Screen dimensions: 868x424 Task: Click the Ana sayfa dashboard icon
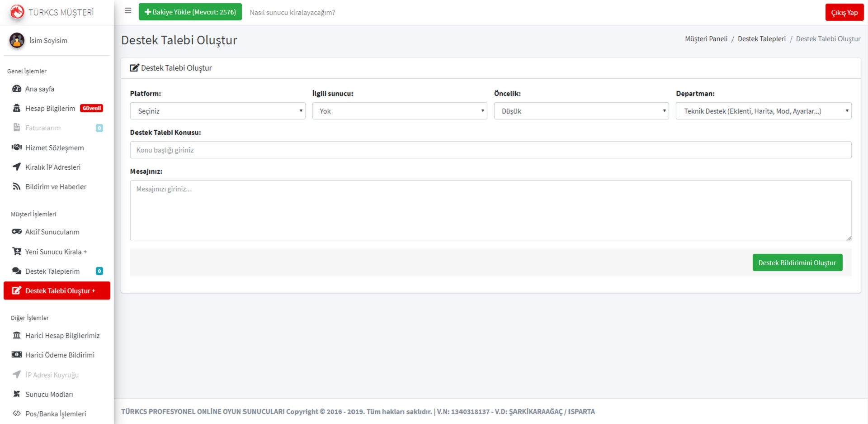tap(17, 89)
